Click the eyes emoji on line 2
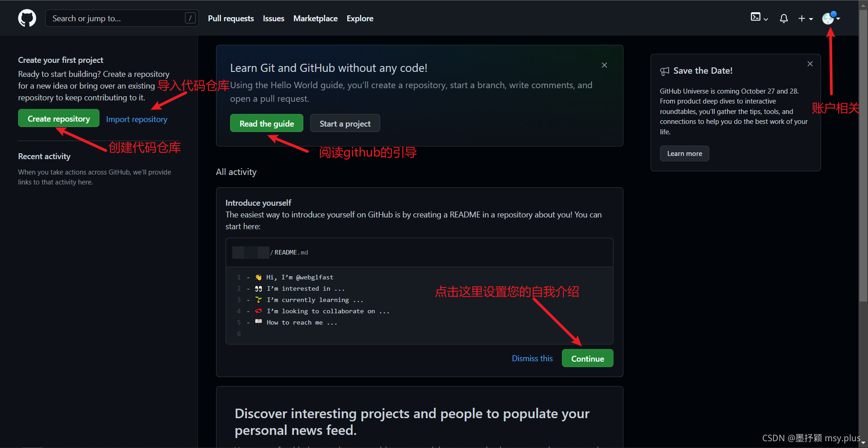Viewport: 868px width, 448px height. click(258, 288)
